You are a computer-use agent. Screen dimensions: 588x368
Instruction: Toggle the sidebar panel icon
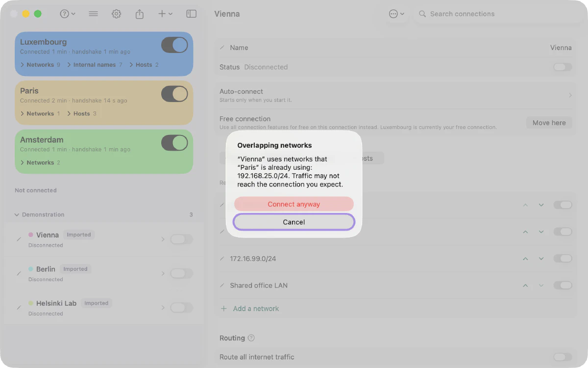(x=192, y=14)
